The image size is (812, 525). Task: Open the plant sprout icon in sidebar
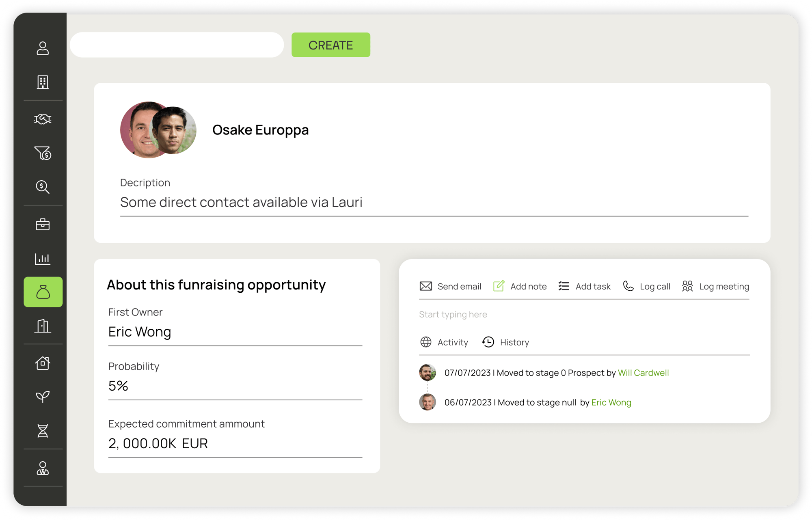point(43,396)
